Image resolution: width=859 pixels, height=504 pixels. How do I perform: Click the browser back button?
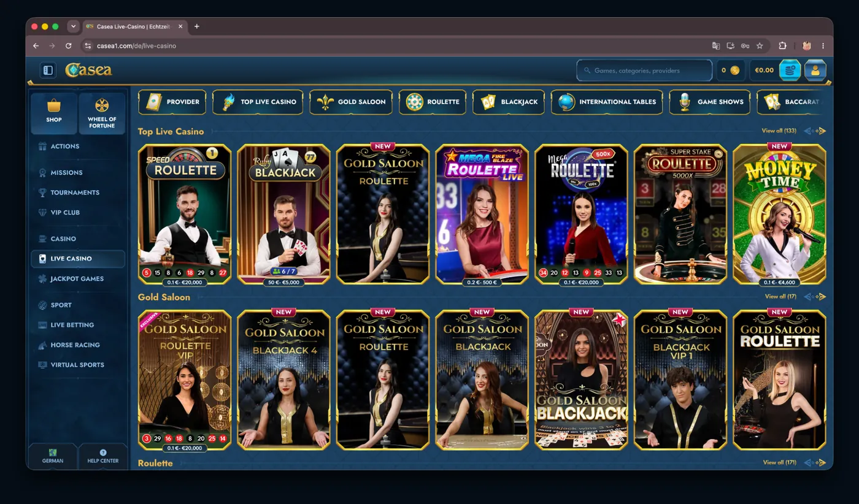coord(36,46)
